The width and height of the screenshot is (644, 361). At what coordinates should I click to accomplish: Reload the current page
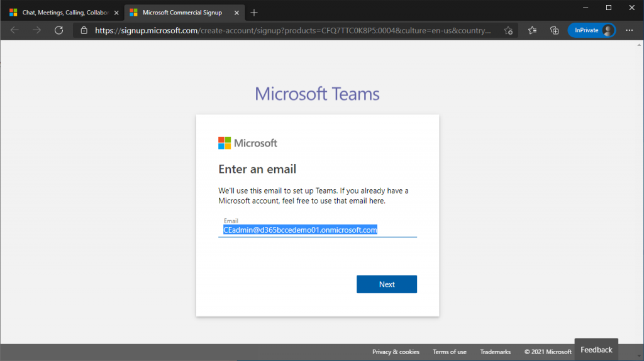(x=58, y=30)
